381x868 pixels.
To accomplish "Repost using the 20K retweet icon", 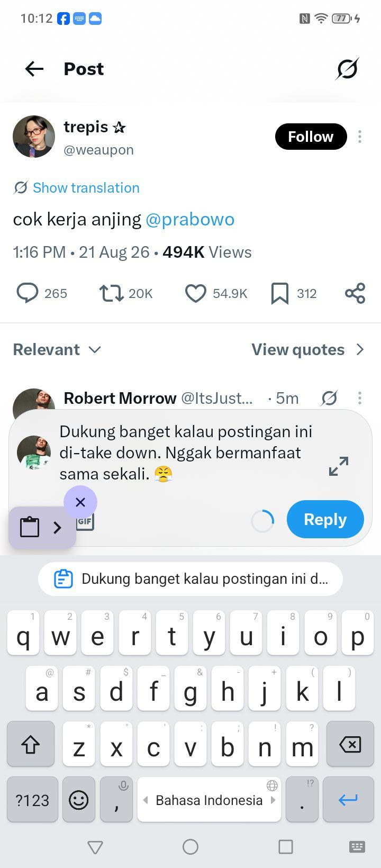I will click(111, 293).
